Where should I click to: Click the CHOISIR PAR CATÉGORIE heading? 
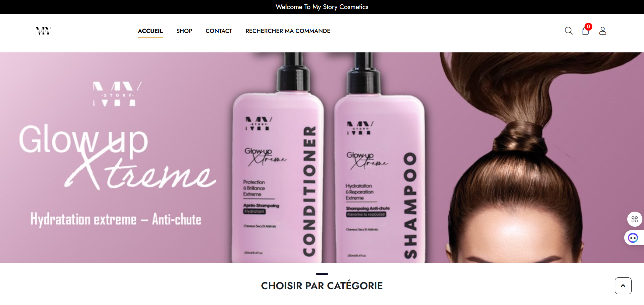(x=322, y=286)
